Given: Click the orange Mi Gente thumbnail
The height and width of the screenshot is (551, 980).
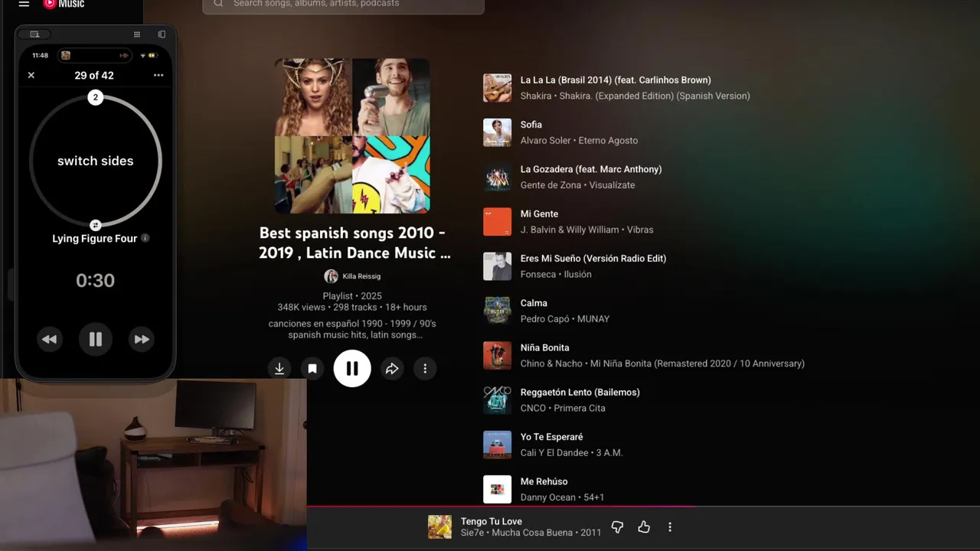Looking at the screenshot, I should coord(497,222).
